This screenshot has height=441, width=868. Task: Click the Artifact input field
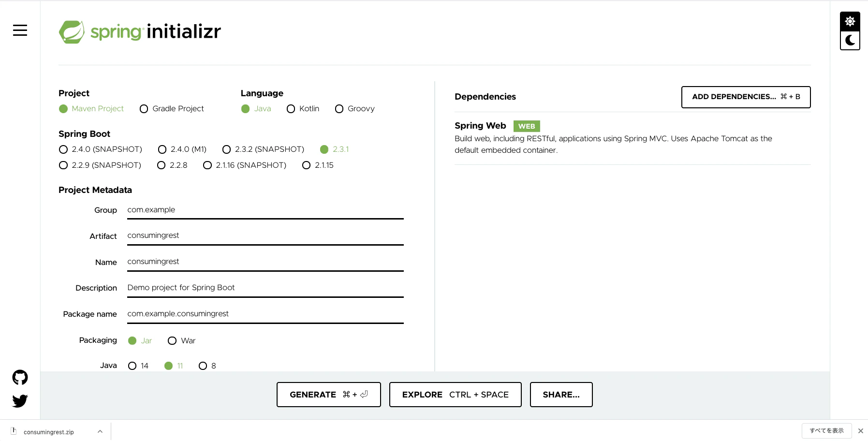(x=265, y=236)
